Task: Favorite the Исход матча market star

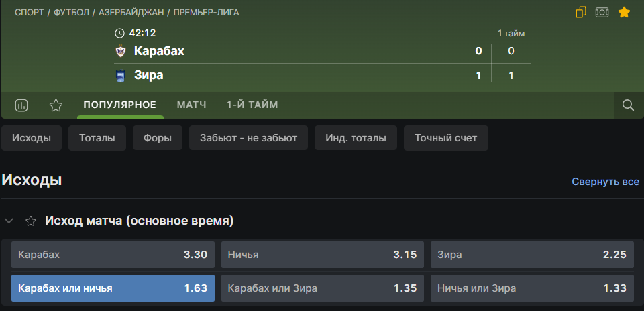Action: pyautogui.click(x=30, y=221)
